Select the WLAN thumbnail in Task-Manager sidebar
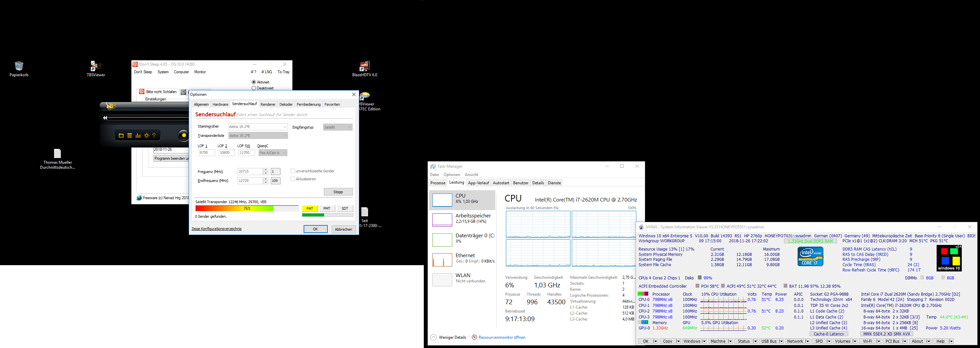 [442, 279]
